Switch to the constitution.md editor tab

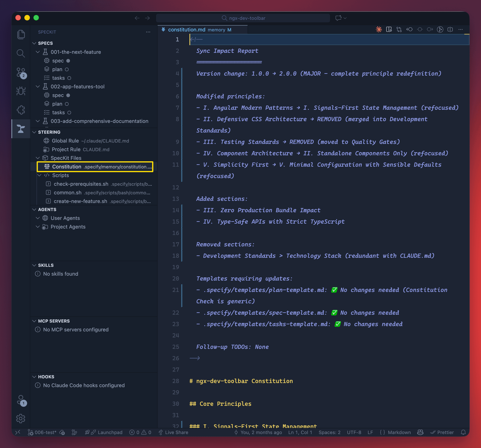186,29
